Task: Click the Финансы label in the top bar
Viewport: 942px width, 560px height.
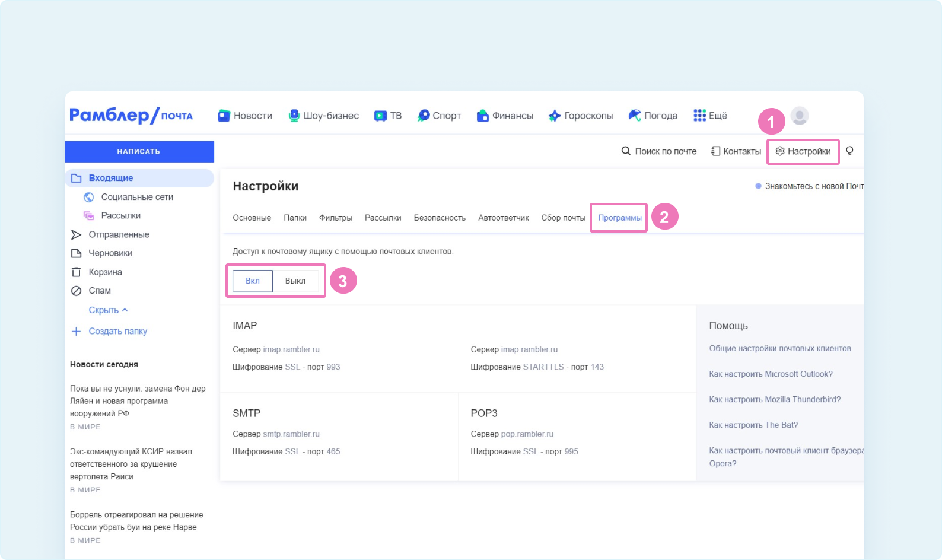Action: pyautogui.click(x=513, y=116)
